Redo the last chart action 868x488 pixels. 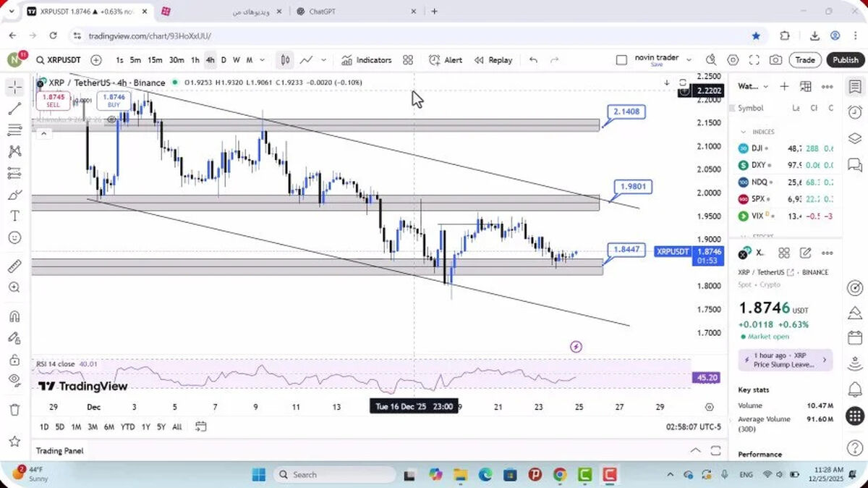point(555,60)
